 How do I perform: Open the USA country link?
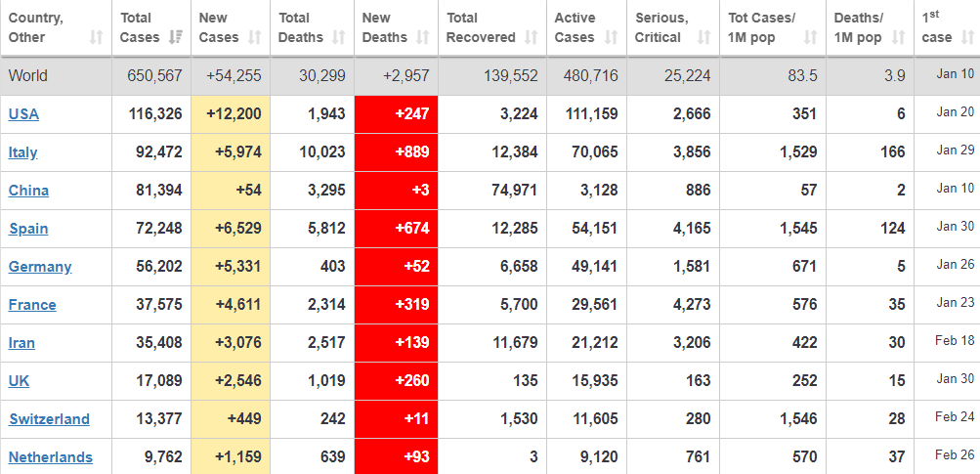point(23,114)
